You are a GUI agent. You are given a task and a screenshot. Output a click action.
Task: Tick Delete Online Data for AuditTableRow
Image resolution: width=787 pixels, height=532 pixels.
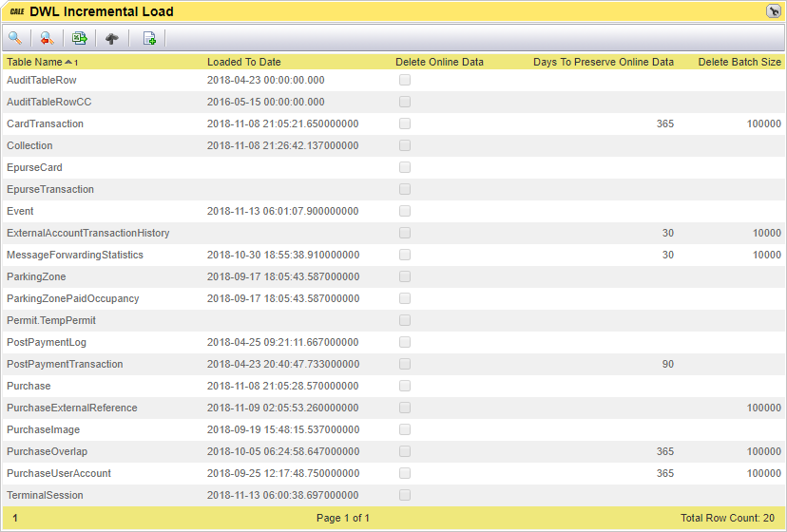tap(405, 80)
